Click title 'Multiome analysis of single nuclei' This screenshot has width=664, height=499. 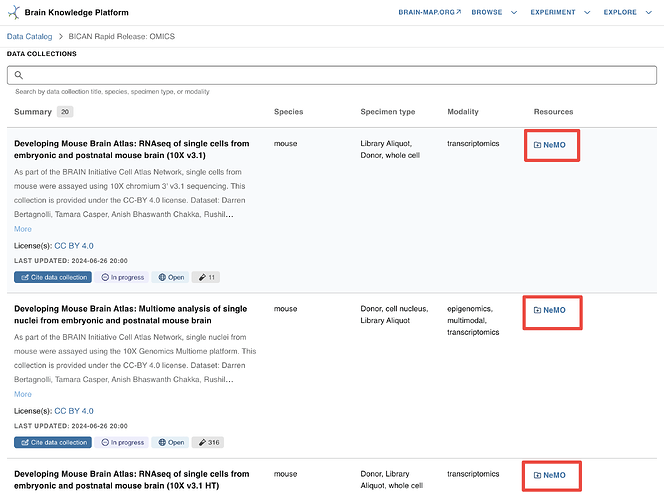[x=130, y=315]
